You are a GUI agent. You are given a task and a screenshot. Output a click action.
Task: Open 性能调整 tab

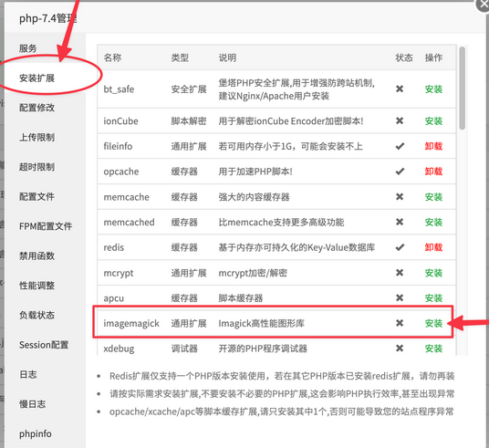pos(36,286)
